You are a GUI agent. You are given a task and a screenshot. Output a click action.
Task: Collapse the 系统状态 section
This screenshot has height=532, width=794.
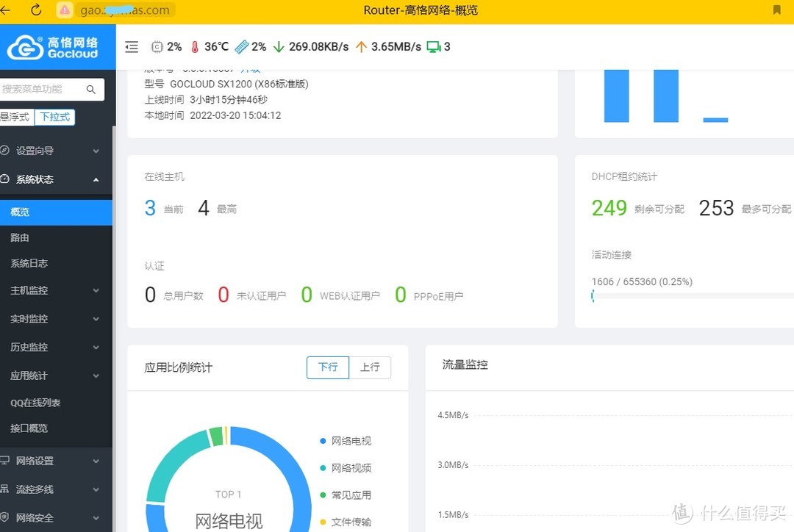pos(44,179)
